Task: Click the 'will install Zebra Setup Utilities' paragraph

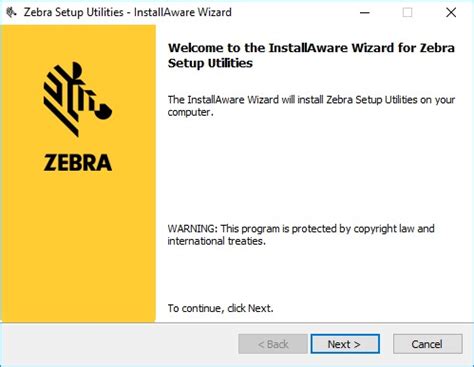Action: pyautogui.click(x=311, y=106)
